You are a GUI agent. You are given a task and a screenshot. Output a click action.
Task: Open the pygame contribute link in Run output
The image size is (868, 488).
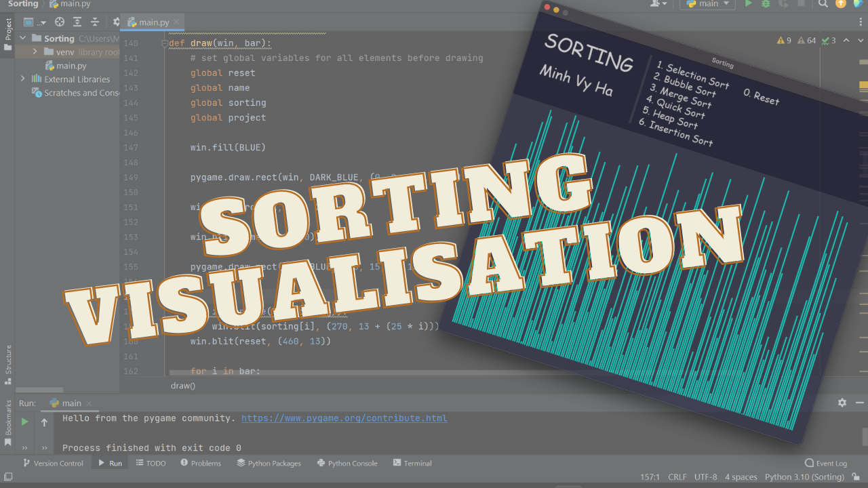344,418
